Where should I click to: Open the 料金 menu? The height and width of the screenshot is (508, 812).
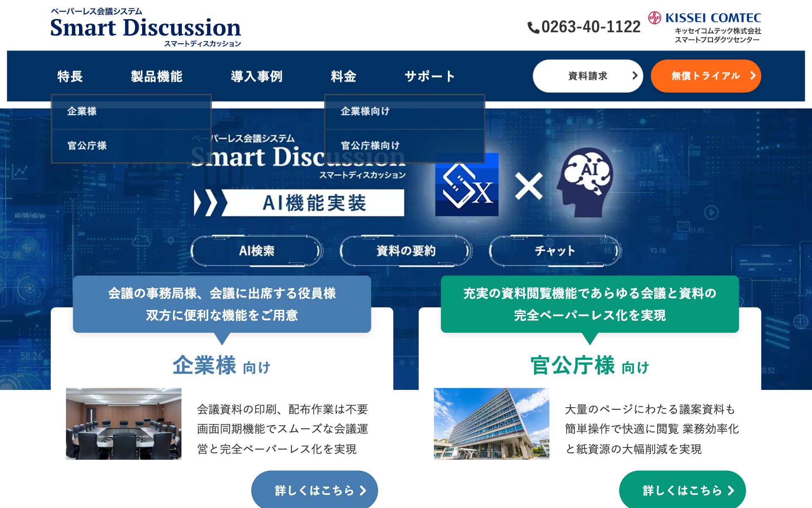[x=343, y=76]
